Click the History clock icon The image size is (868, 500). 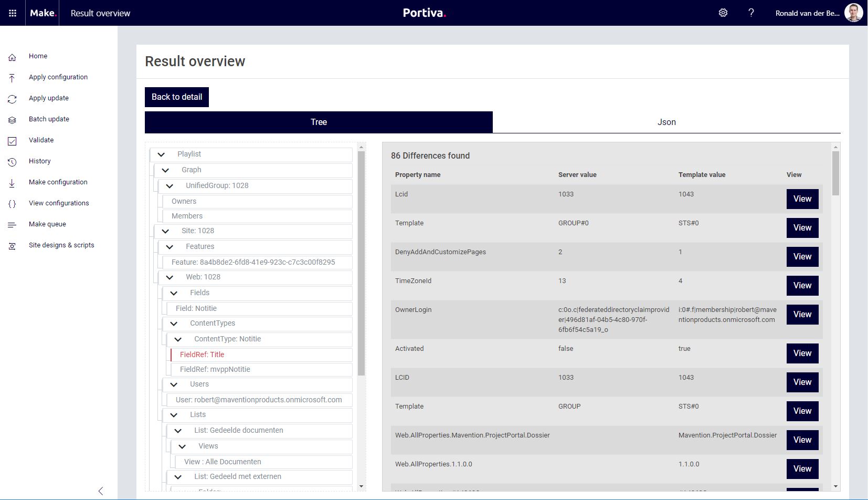(12, 162)
